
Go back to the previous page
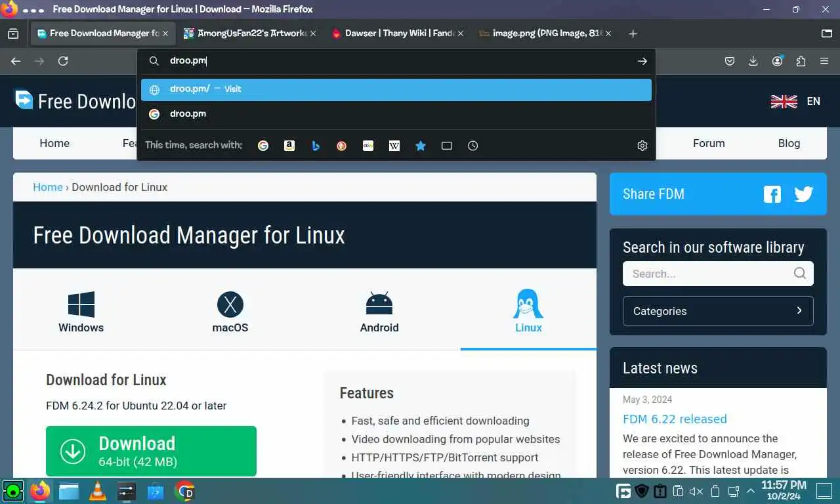(x=16, y=61)
